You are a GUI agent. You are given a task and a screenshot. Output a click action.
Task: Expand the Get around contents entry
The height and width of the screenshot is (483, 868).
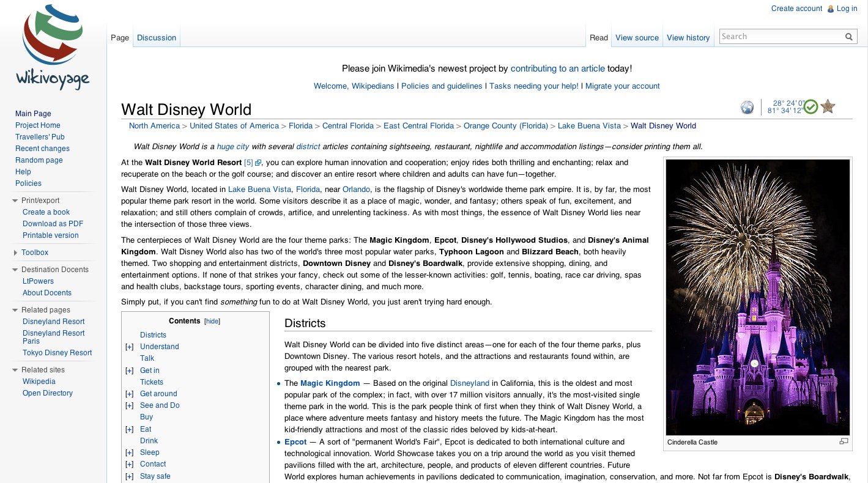[x=129, y=394]
